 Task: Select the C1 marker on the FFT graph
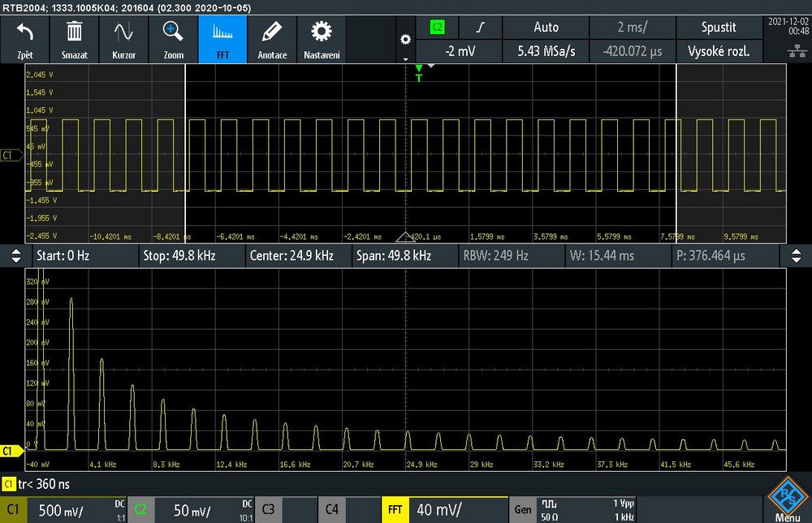[11, 451]
